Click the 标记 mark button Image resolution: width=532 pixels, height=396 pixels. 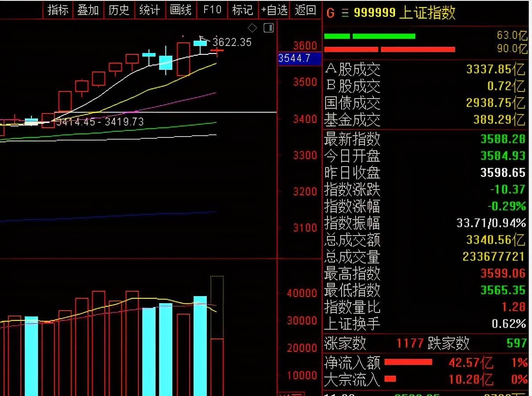point(243,10)
